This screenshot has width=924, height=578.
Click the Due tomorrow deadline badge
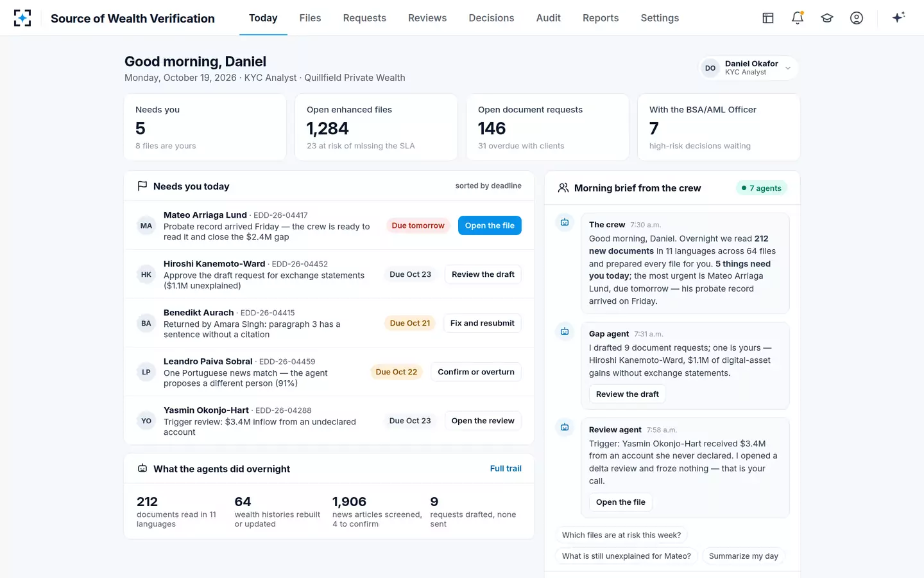[x=418, y=225]
